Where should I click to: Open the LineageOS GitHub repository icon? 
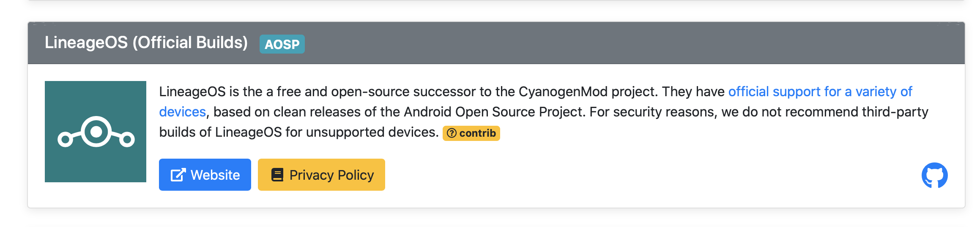click(934, 175)
